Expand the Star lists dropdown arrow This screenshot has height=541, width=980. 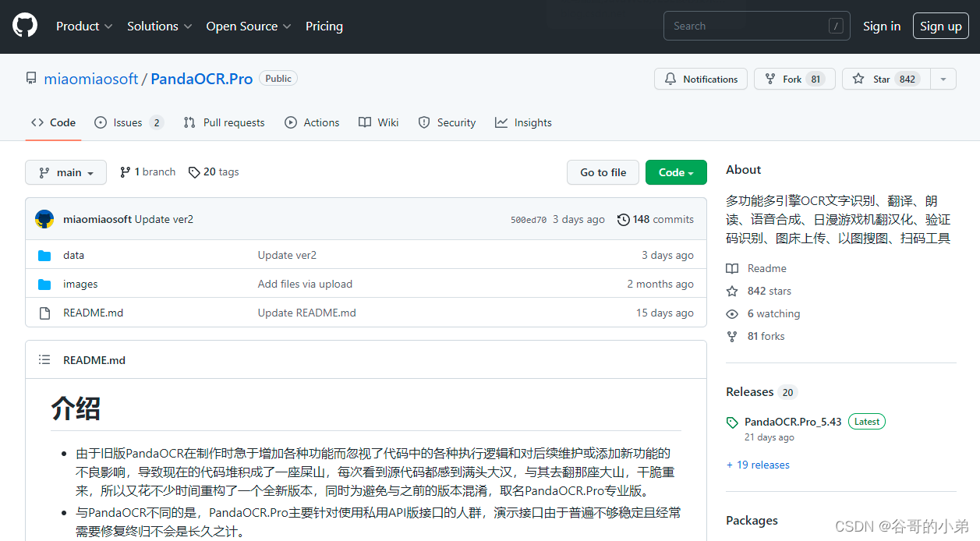[943, 80]
